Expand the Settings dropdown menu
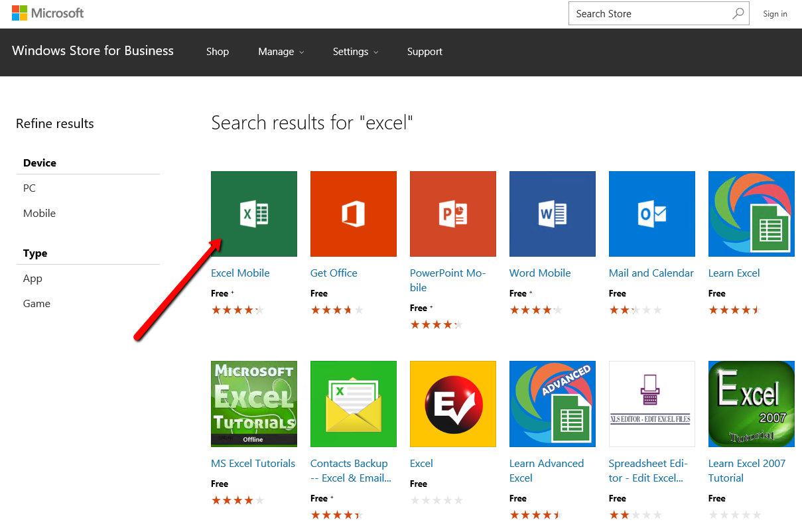 (355, 52)
